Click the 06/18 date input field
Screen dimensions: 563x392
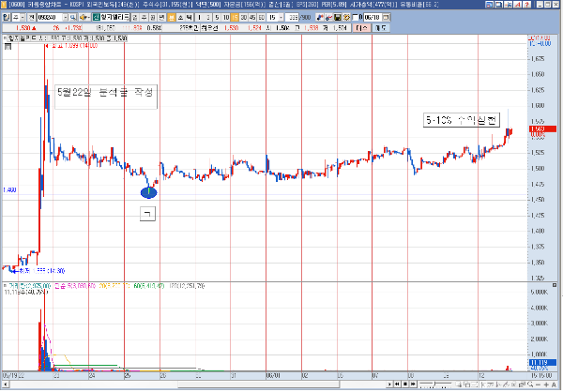tap(373, 17)
